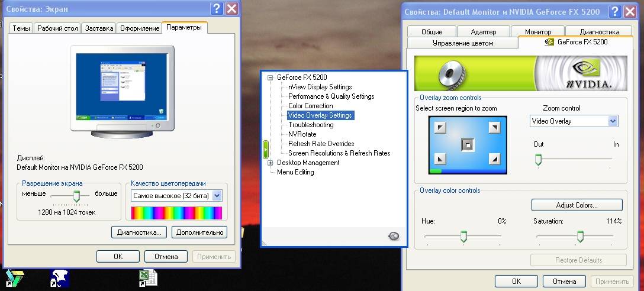Switch to the Адаптер tab

tap(484, 31)
